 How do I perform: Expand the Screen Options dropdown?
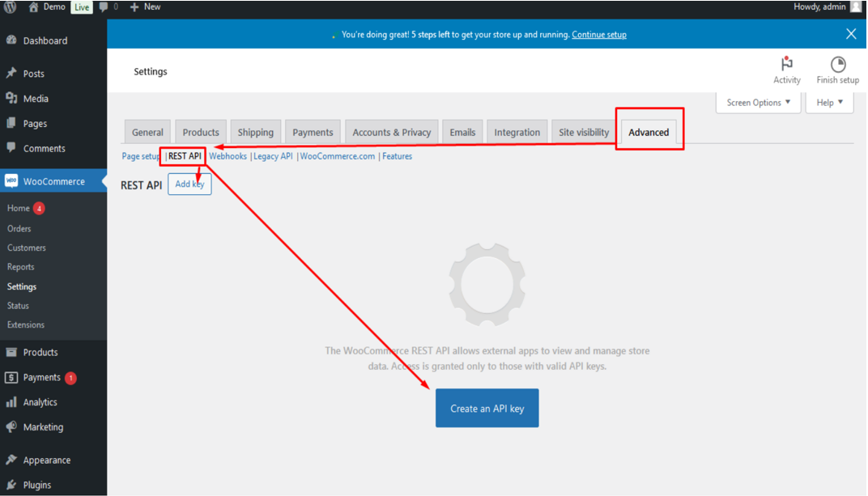pos(758,103)
